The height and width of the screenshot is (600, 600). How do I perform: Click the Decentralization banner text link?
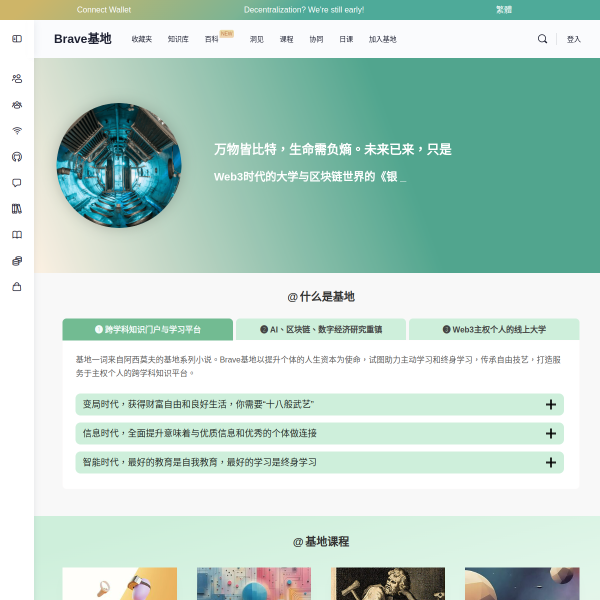click(304, 10)
